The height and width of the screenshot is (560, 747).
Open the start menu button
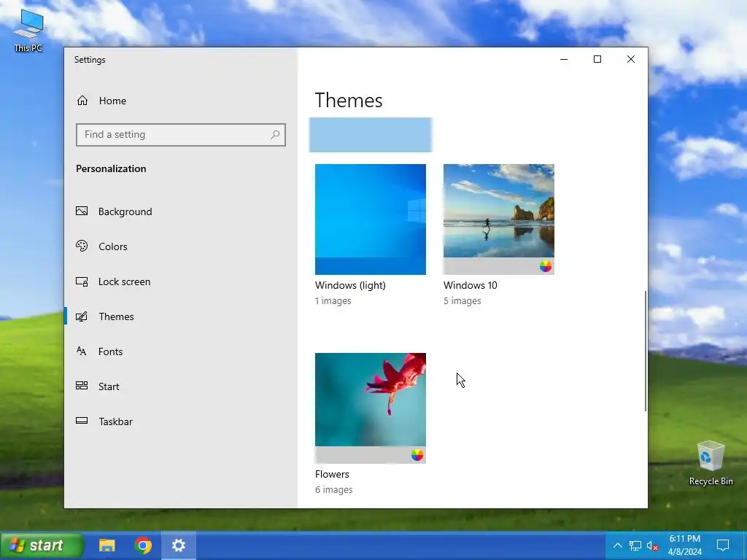(42, 545)
